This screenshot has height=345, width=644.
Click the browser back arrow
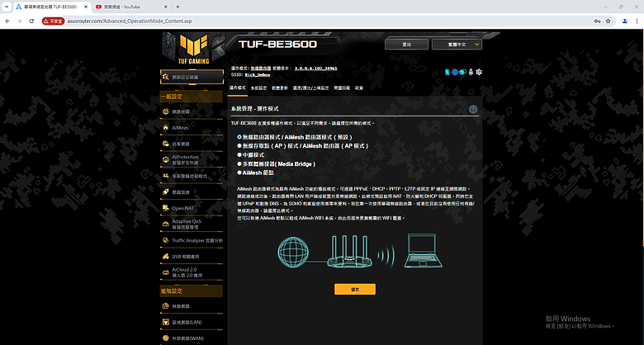click(7, 21)
